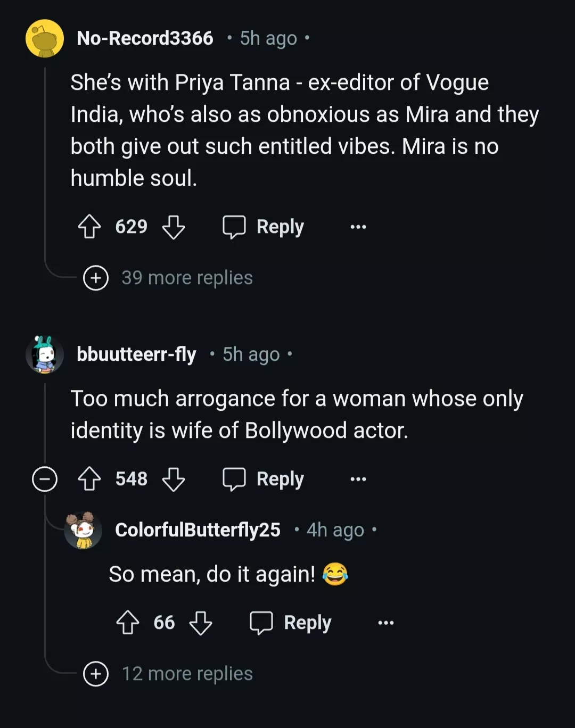Downvote ColorfulButterfly25's reply
Viewport: 575px width, 728px height.
(x=201, y=623)
